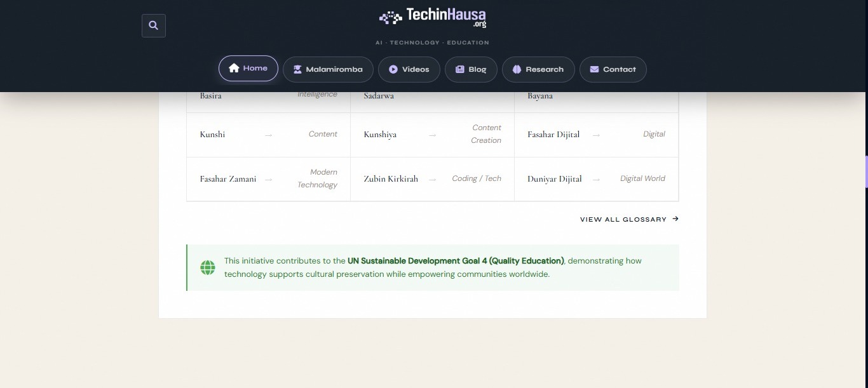The height and width of the screenshot is (388, 868).
Task: Click the graduation cap icon on Malamiromba
Action: 297,69
